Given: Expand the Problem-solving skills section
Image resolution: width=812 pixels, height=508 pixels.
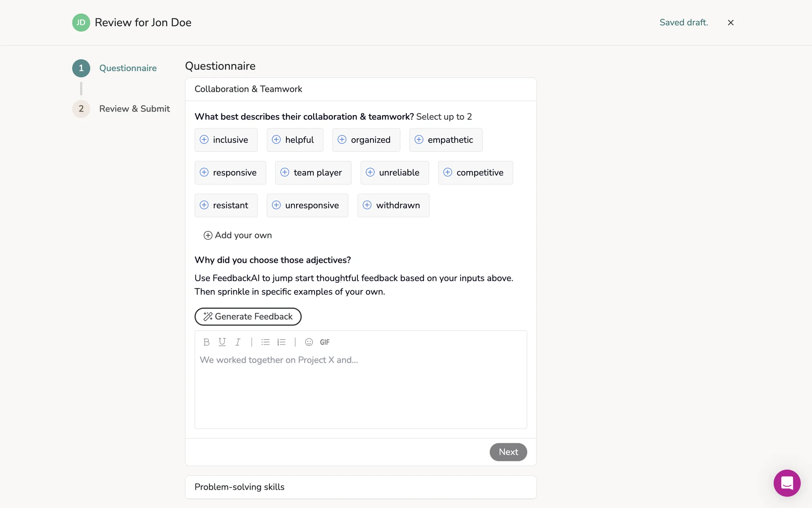Looking at the screenshot, I should [360, 487].
